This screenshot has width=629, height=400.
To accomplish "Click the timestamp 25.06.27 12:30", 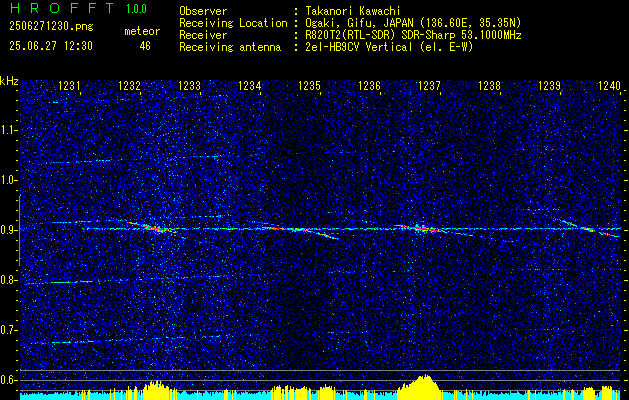I will click(51, 46).
